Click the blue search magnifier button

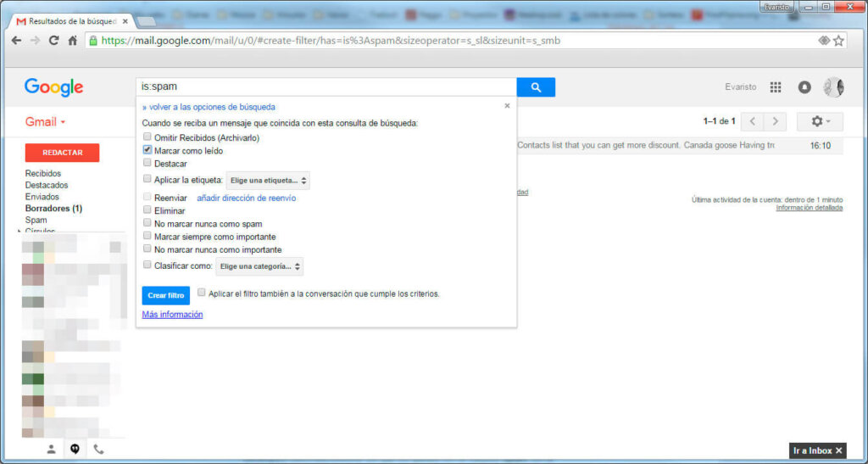point(536,87)
